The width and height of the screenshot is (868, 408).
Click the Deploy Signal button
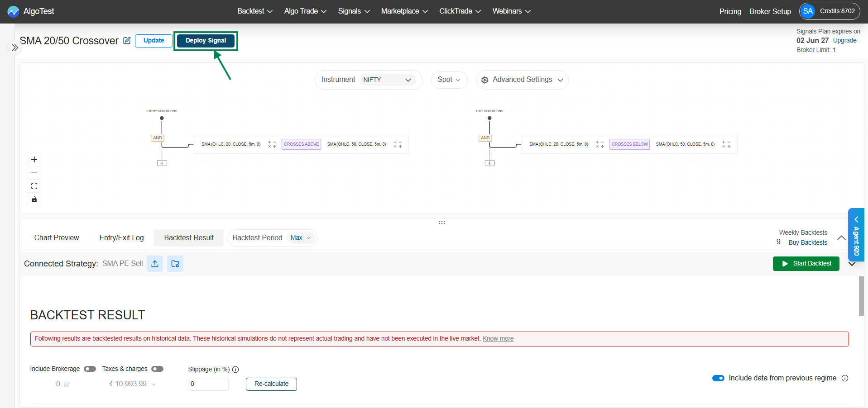206,41
